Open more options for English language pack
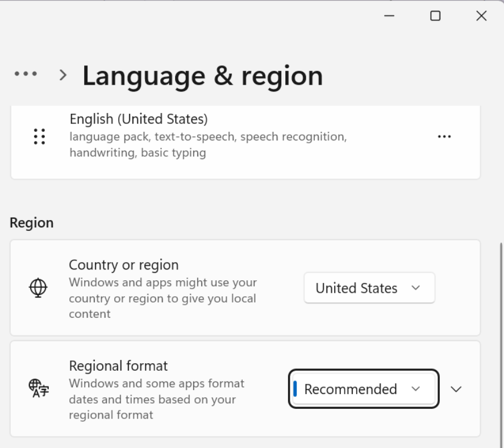Viewport: 504px width, 448px height. 444,136
